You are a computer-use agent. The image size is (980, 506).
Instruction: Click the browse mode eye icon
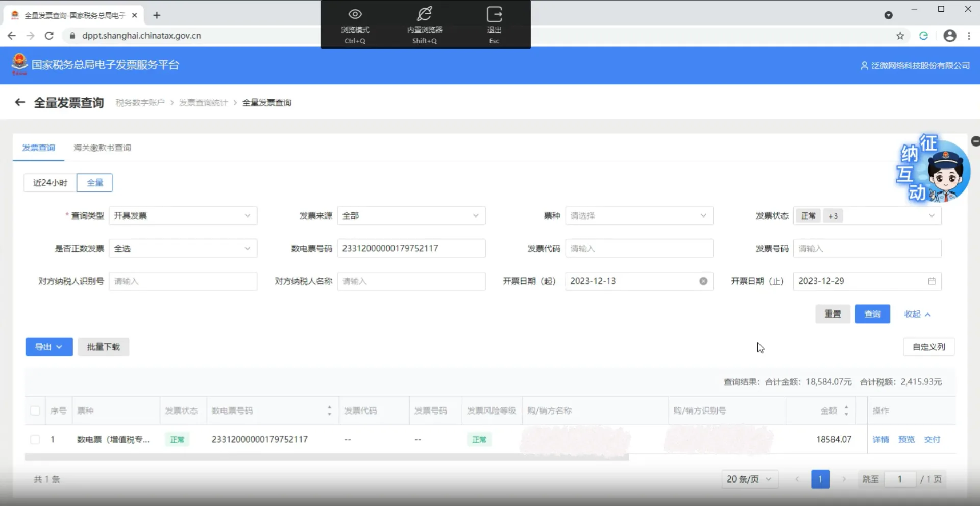(x=355, y=14)
